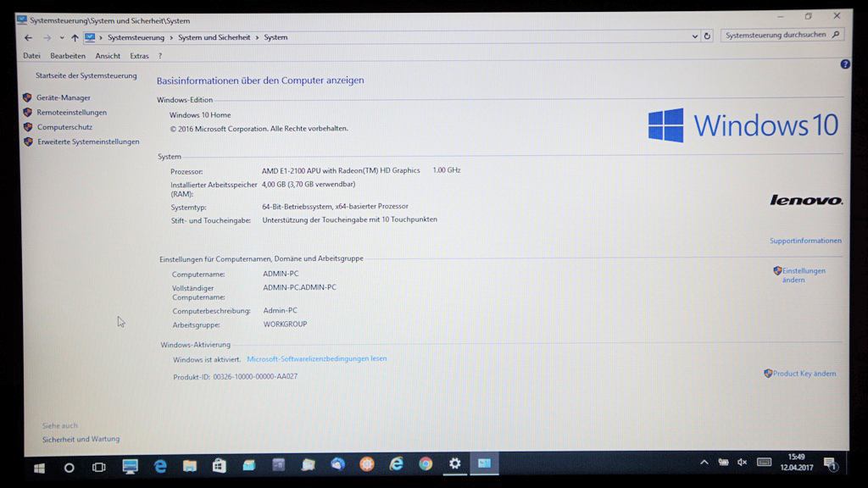Image resolution: width=868 pixels, height=488 pixels.
Task: Select the active Control Panel taskbar button
Action: 484,463
